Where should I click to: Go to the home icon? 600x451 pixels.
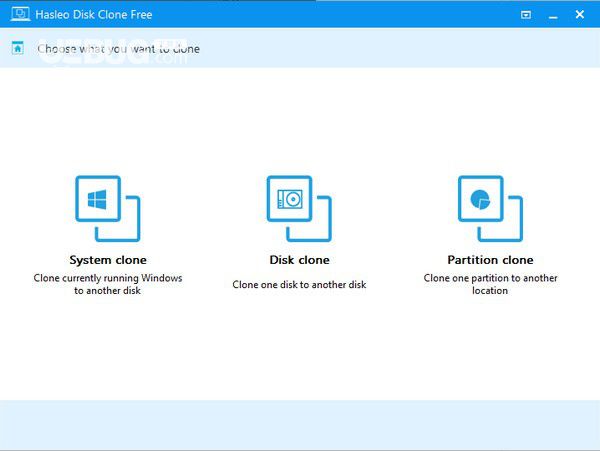[x=18, y=48]
